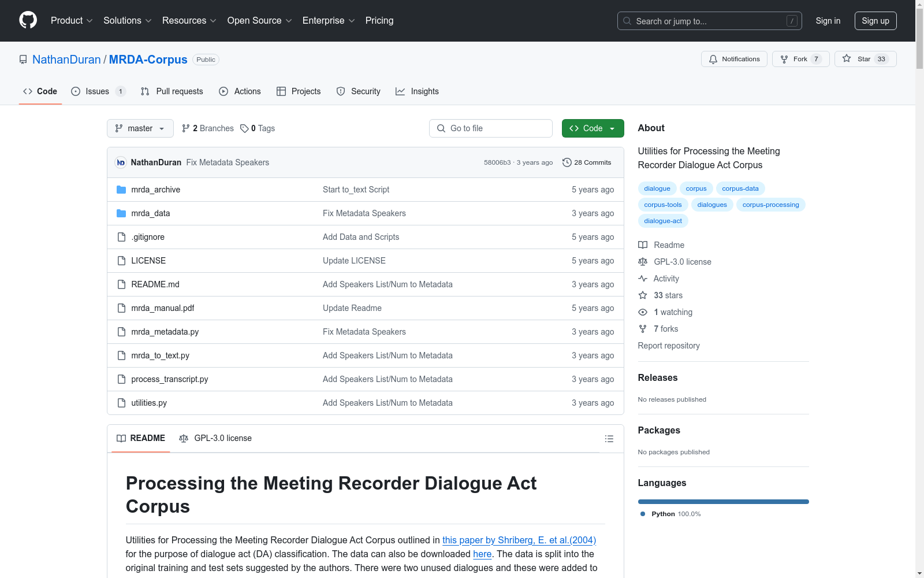This screenshot has width=924, height=578.
Task: Click the commit history clock icon
Action: pyautogui.click(x=567, y=162)
